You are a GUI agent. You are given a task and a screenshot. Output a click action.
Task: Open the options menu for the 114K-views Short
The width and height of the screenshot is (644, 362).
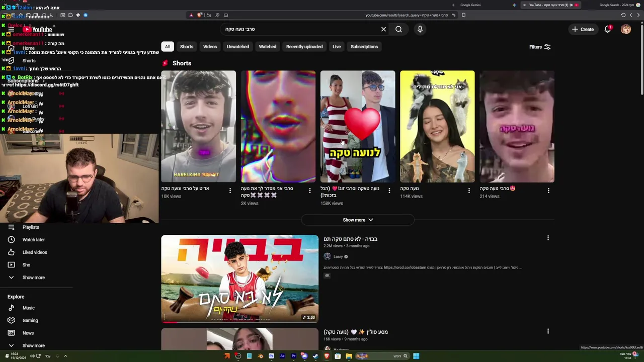click(469, 191)
